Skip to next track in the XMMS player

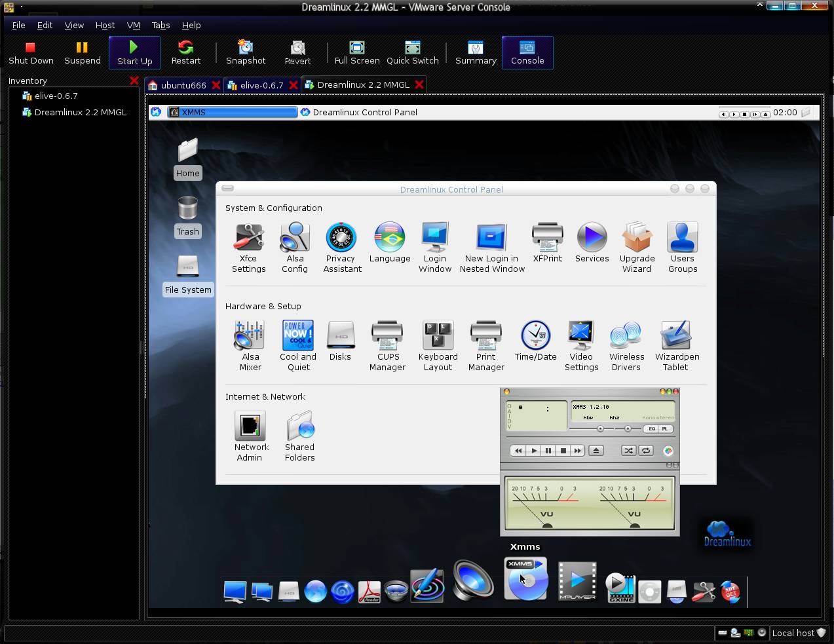(578, 451)
